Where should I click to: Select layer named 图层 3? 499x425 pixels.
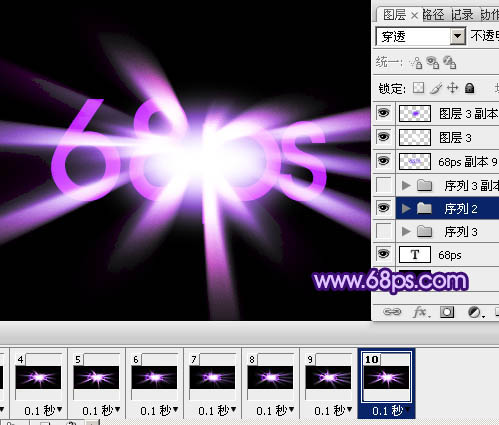455,138
